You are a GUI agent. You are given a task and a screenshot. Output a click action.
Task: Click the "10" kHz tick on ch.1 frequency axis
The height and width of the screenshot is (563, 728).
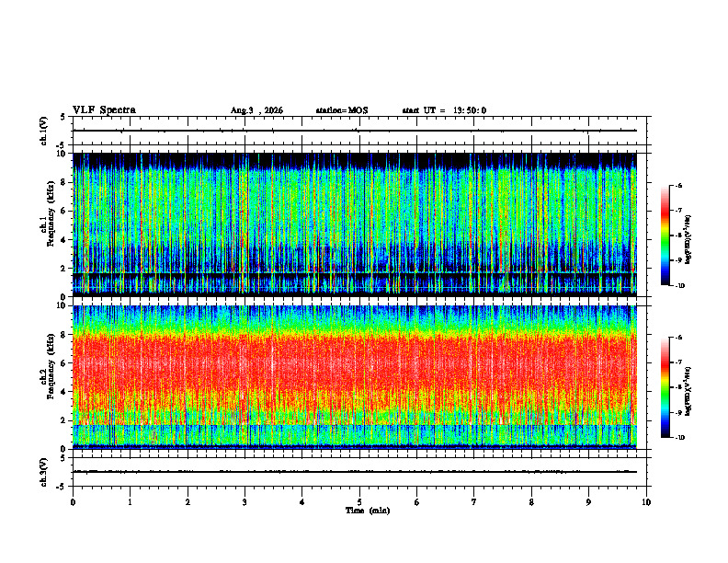tap(61, 154)
